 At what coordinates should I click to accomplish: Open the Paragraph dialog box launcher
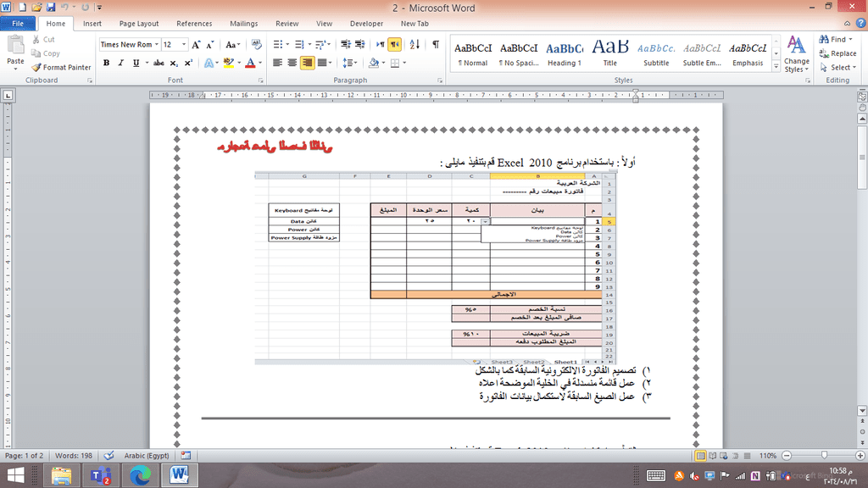440,80
